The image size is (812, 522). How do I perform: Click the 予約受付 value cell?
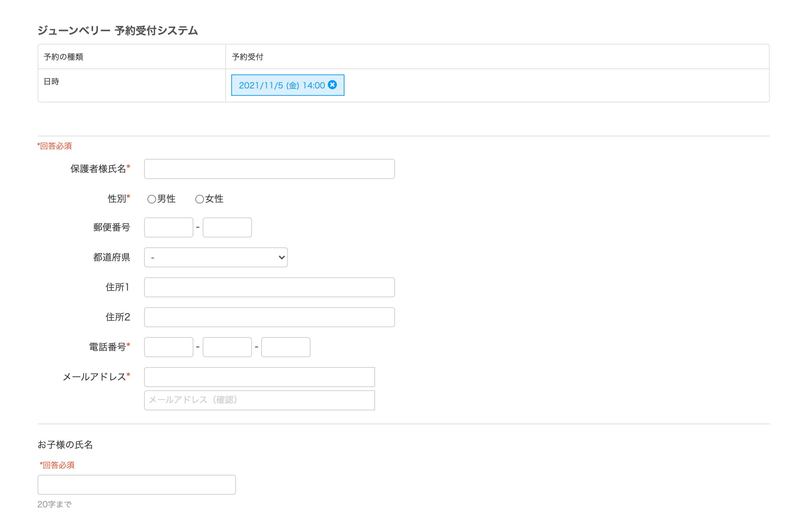coord(497,57)
